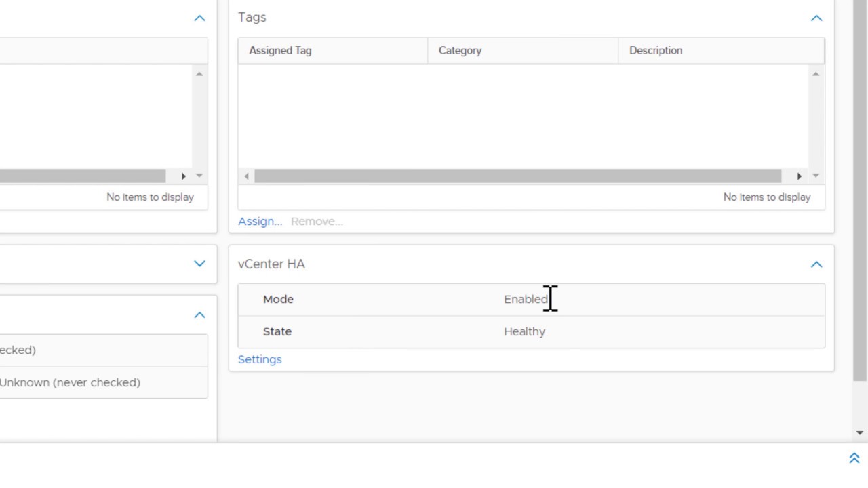Click the Tags table horizontal scrollbar thumb
The image size is (868, 488).
click(x=518, y=176)
